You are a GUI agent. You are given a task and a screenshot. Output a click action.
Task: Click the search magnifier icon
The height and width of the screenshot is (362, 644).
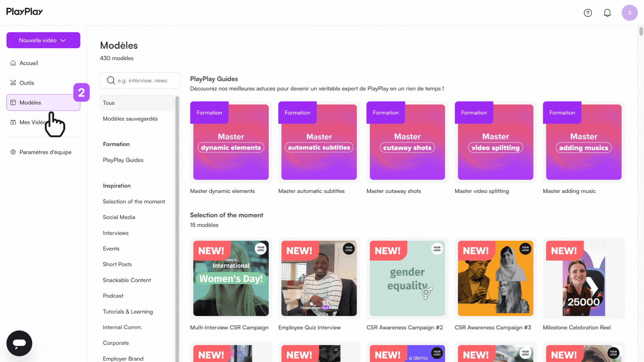[111, 80]
